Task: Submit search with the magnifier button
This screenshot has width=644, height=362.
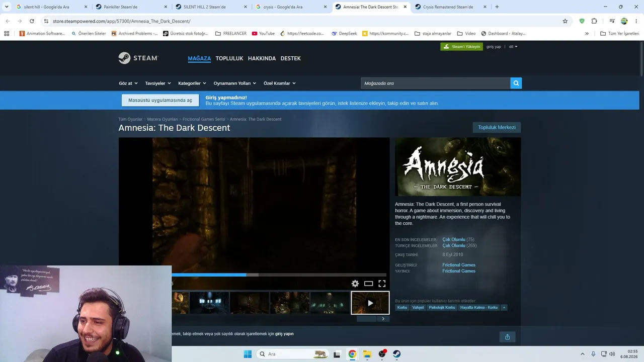Action: [516, 83]
